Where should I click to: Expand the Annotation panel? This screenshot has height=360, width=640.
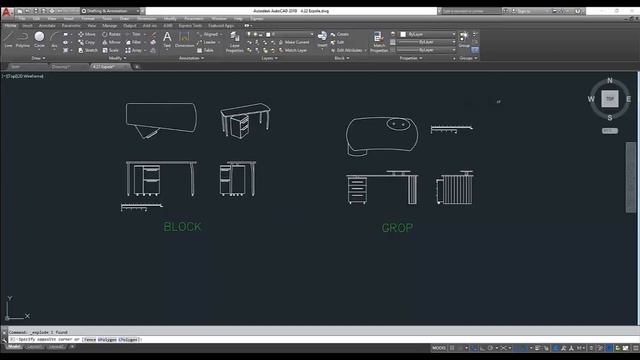(191, 58)
